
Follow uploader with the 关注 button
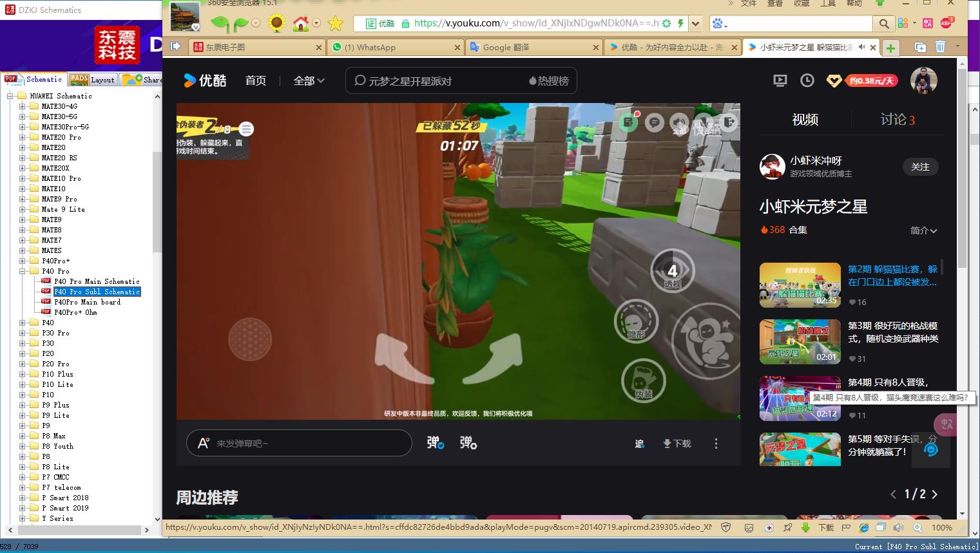pos(920,167)
